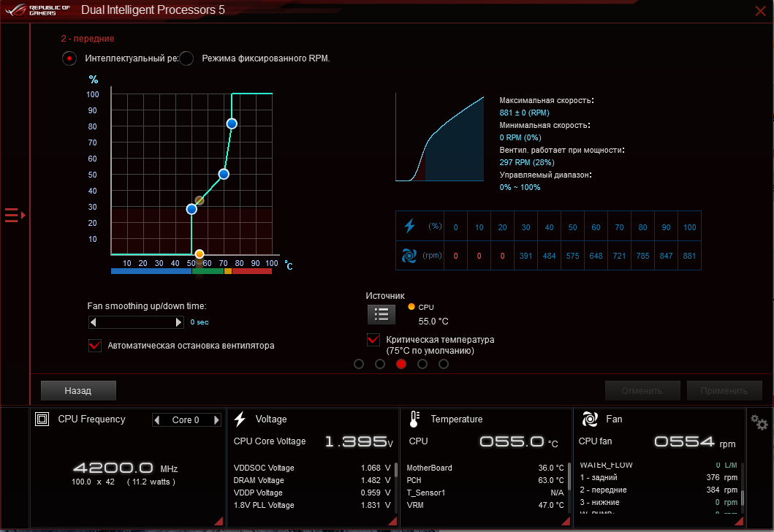Click the '2 - передние' page heading
774x532 pixels.
tap(88, 39)
